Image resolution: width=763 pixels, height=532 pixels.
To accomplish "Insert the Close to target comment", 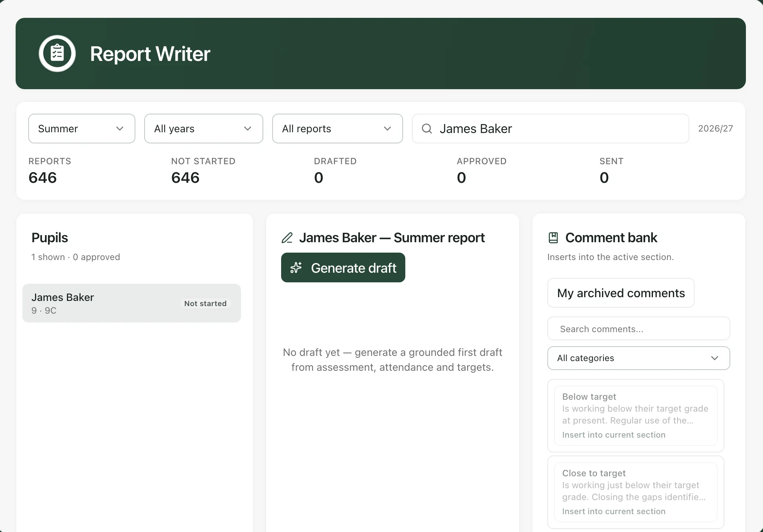I will click(x=614, y=511).
